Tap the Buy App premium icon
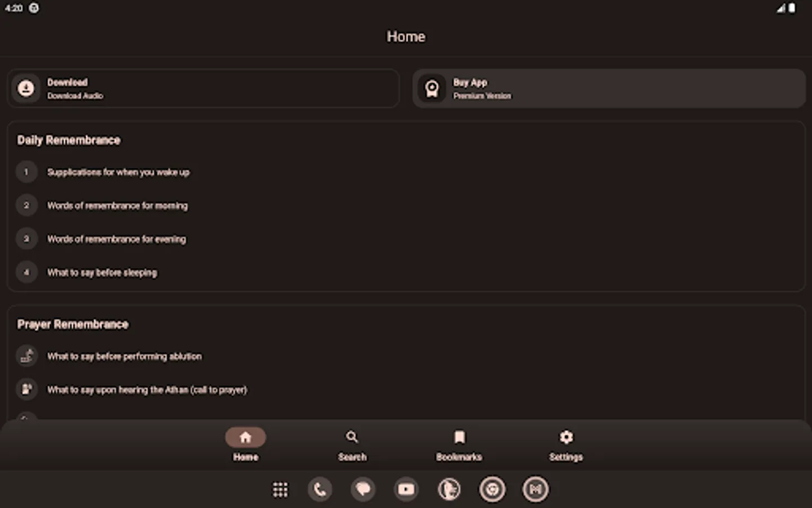The height and width of the screenshot is (508, 812). coord(431,88)
